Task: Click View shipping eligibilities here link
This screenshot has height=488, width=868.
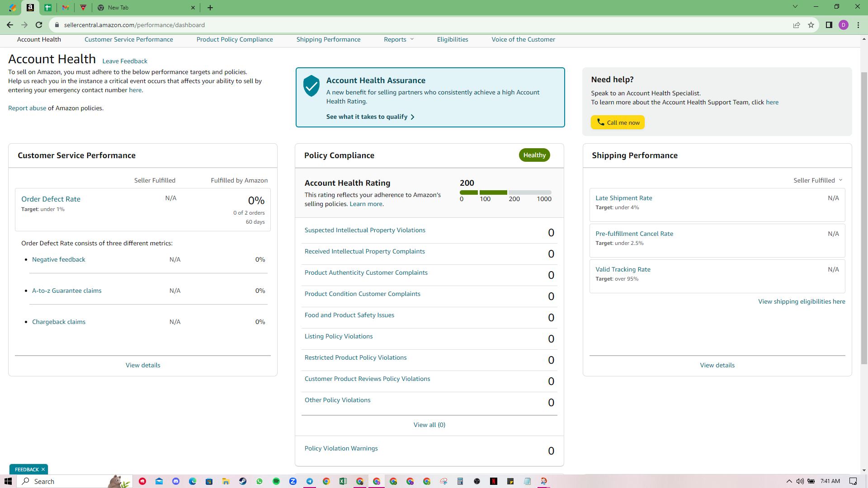Action: [x=802, y=302]
